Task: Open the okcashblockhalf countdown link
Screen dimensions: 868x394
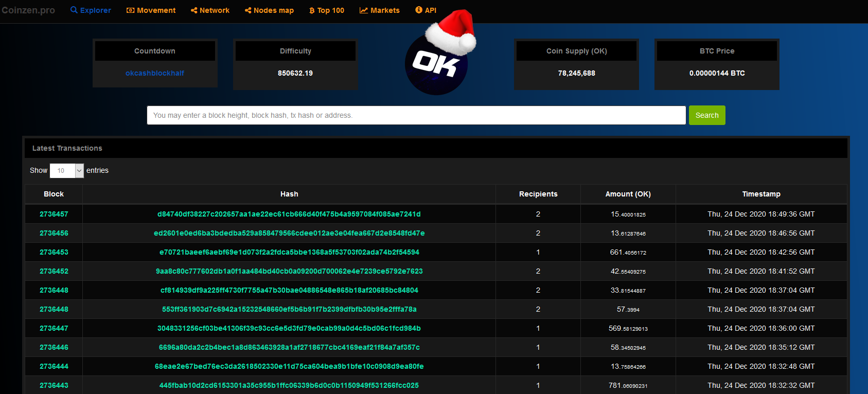Action: [x=155, y=73]
